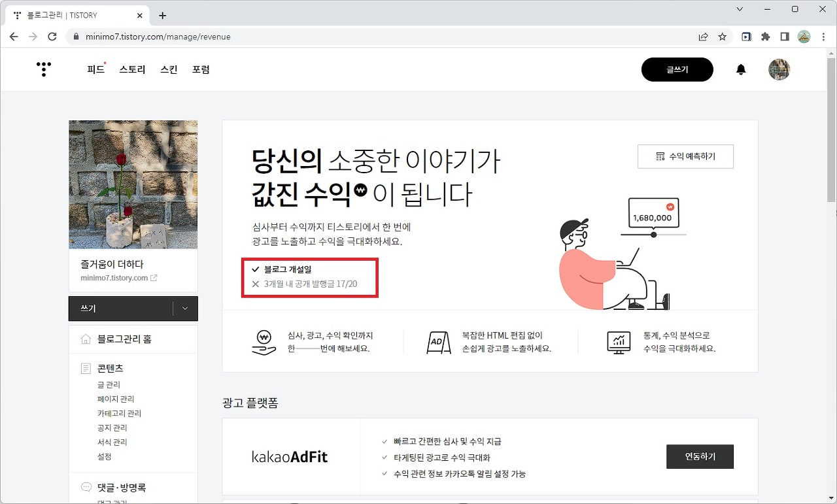This screenshot has width=837, height=504.
Task: Click the 광고 플랫폼 heading
Action: [x=250, y=403]
